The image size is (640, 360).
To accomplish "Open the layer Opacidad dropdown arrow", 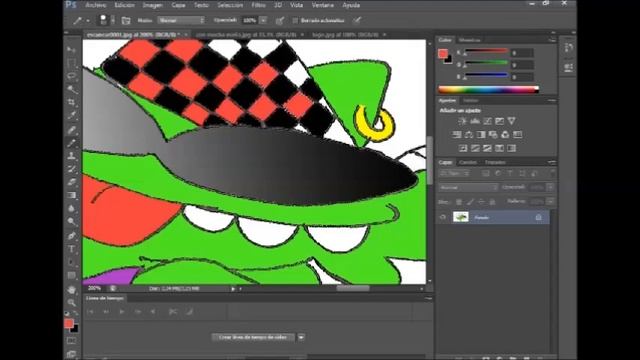I will point(550,187).
